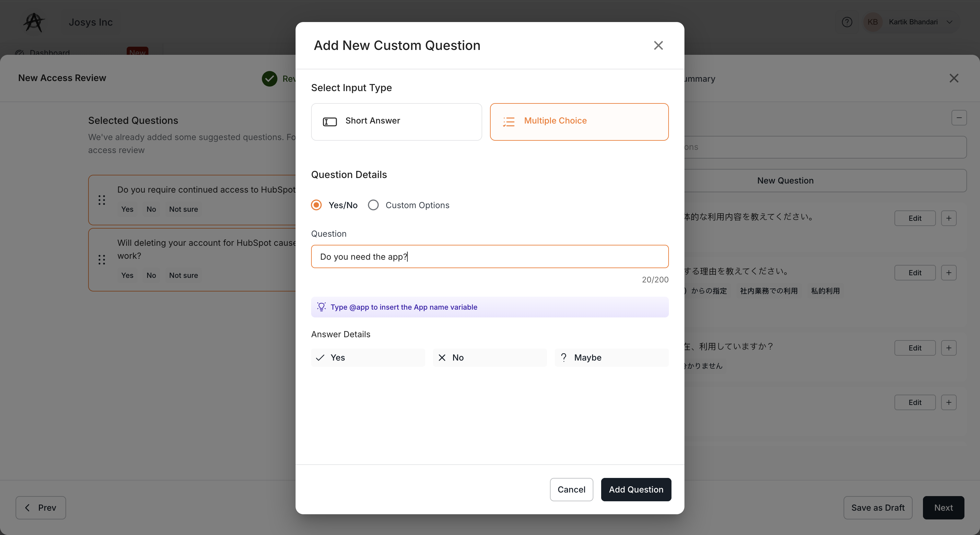The image size is (980, 535).
Task: Add the 利用していますか question with plus
Action: 949,348
